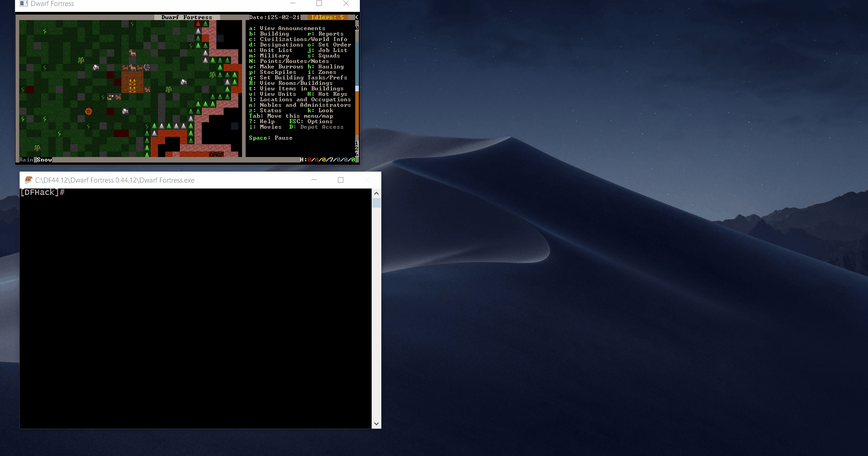Select the orange round log on the grass

click(89, 111)
